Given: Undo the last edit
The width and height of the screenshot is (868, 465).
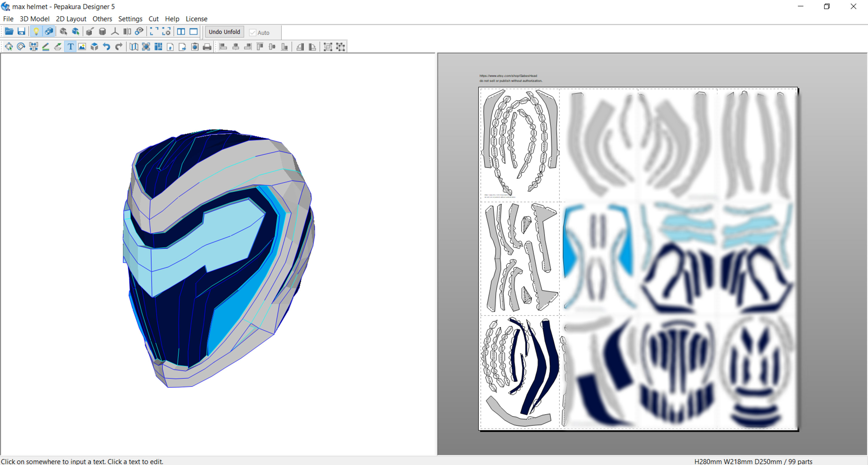Looking at the screenshot, I should 106,47.
